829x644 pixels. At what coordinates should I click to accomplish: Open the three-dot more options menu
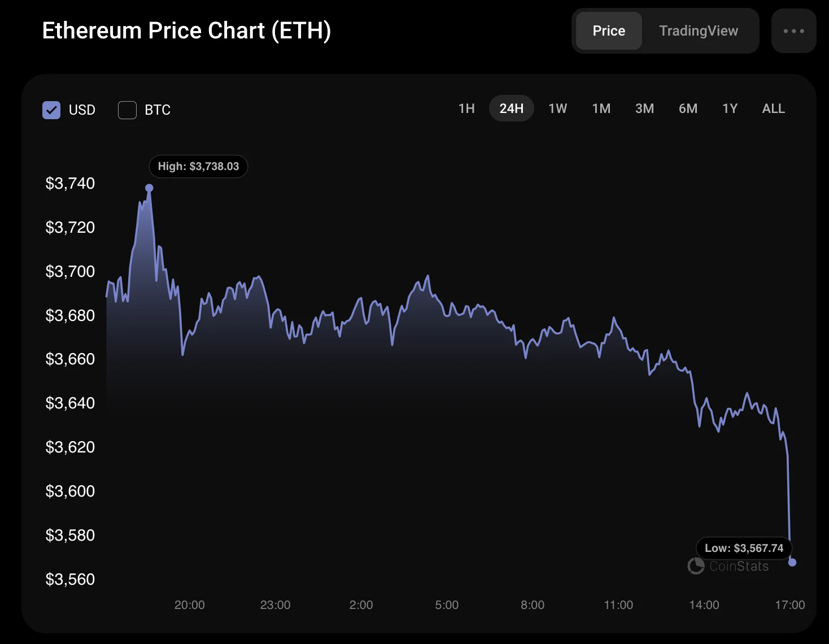pos(793,31)
